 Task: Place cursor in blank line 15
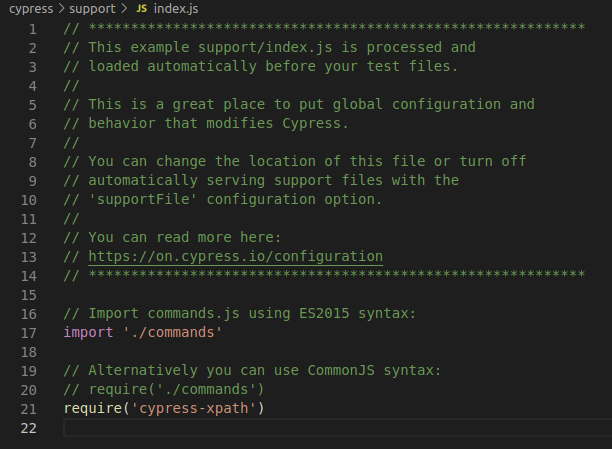[x=337, y=295]
